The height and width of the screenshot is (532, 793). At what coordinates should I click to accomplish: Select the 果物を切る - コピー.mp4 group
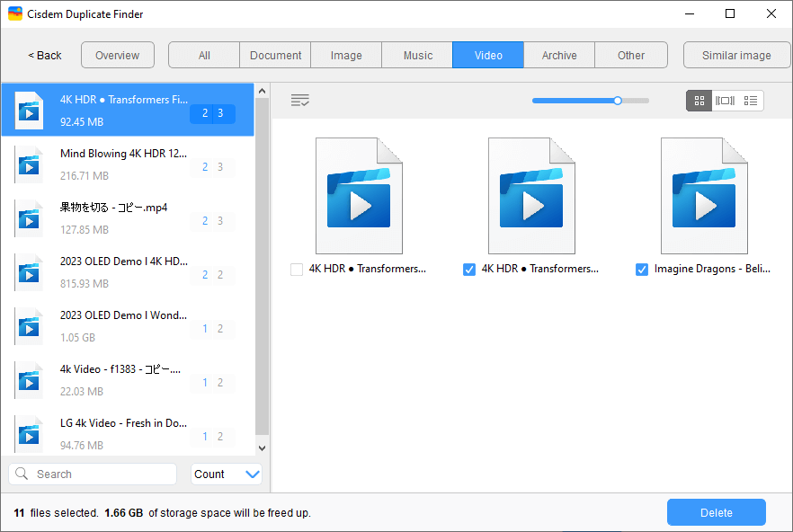[128, 218]
